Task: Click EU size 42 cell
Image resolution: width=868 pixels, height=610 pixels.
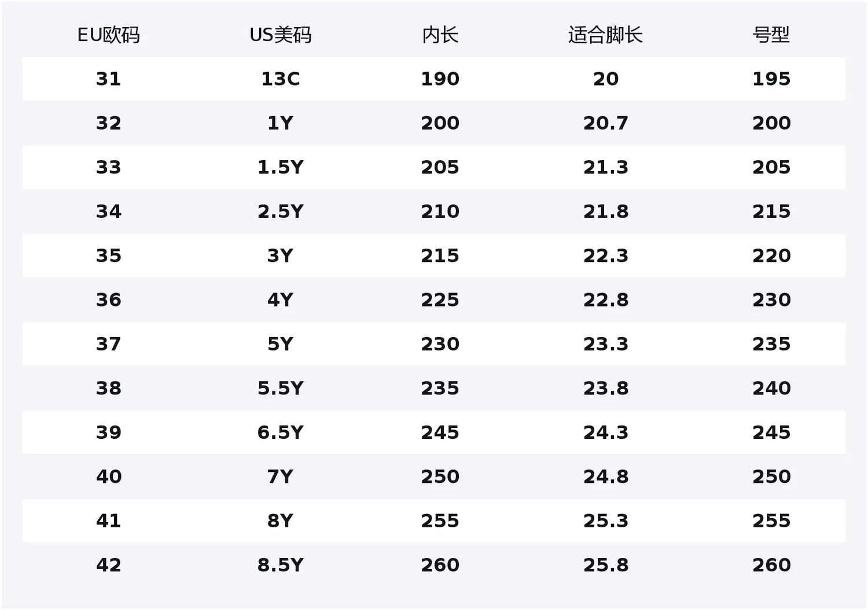Action: [x=108, y=565]
